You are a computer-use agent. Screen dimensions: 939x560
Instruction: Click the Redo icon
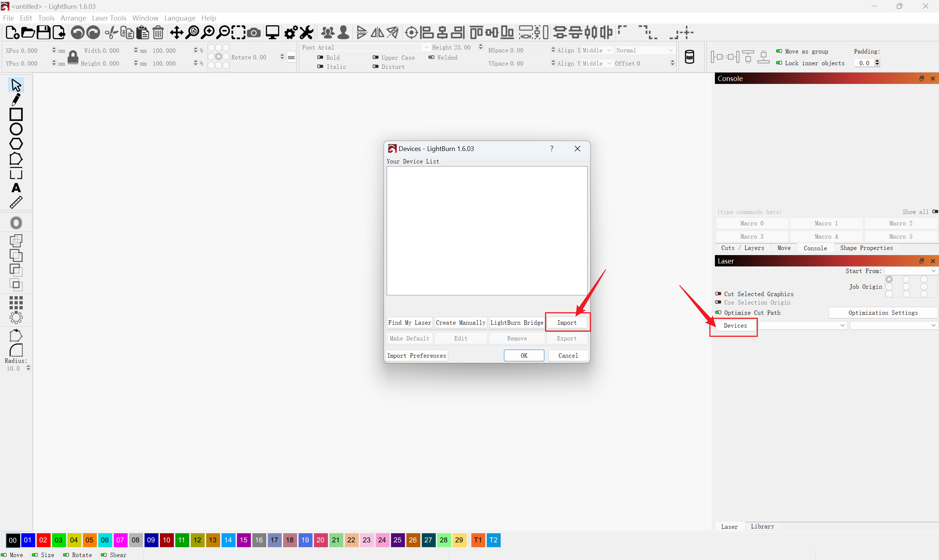[93, 33]
